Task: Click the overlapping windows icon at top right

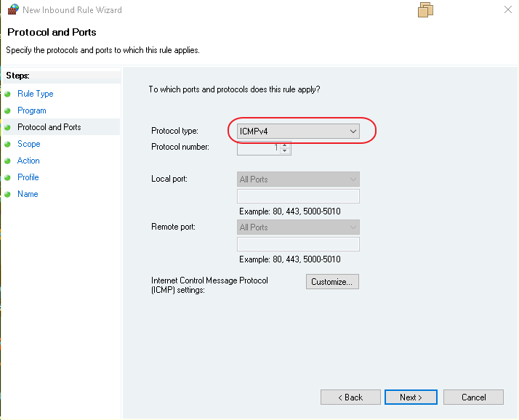Action: click(x=426, y=9)
